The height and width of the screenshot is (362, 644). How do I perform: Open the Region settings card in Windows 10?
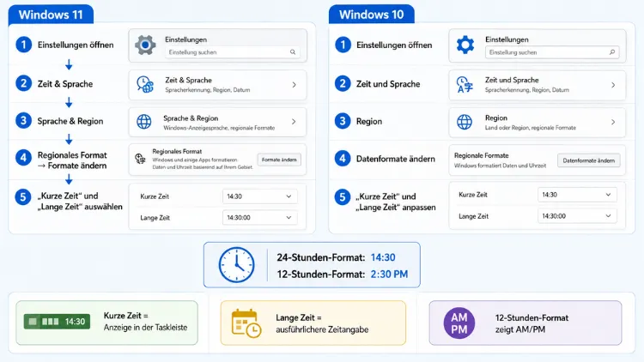point(538,123)
